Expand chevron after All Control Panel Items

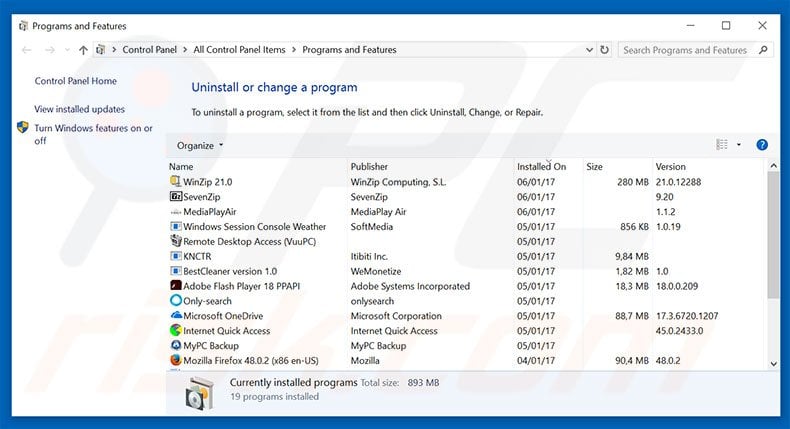tap(294, 50)
